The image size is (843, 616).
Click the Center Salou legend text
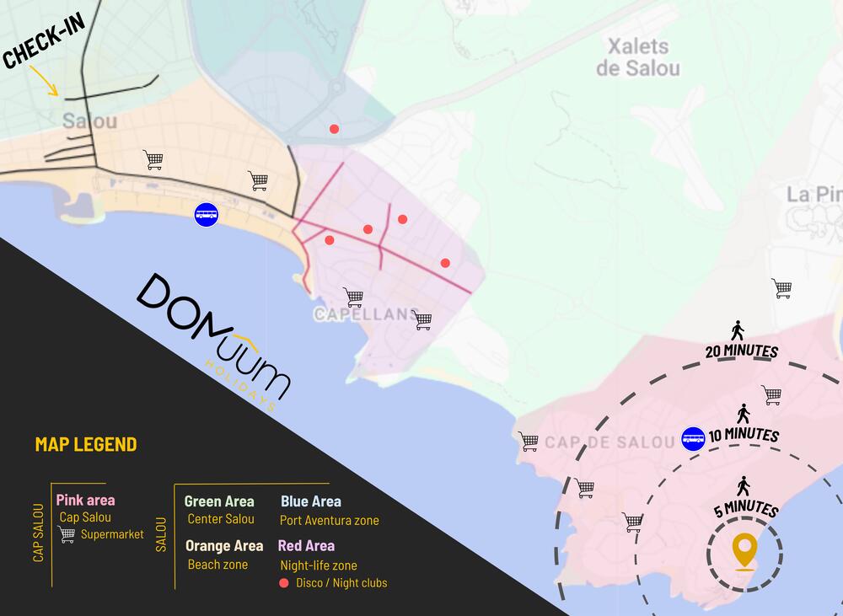click(x=221, y=519)
